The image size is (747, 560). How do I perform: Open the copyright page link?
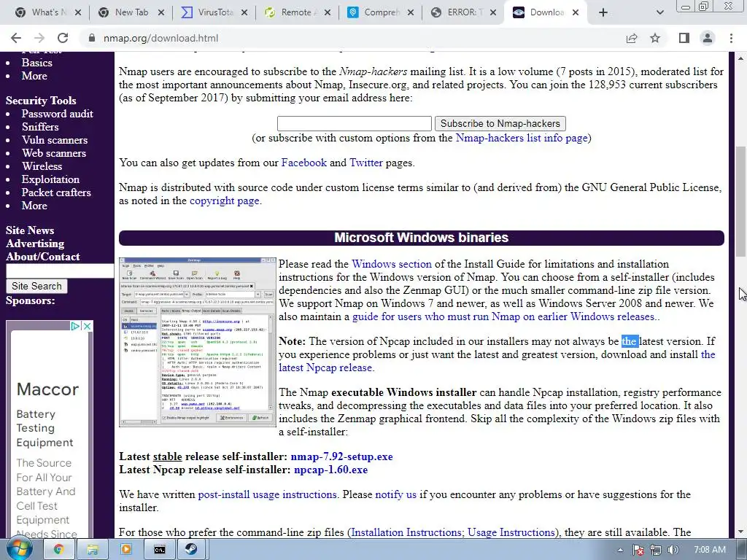225,201
